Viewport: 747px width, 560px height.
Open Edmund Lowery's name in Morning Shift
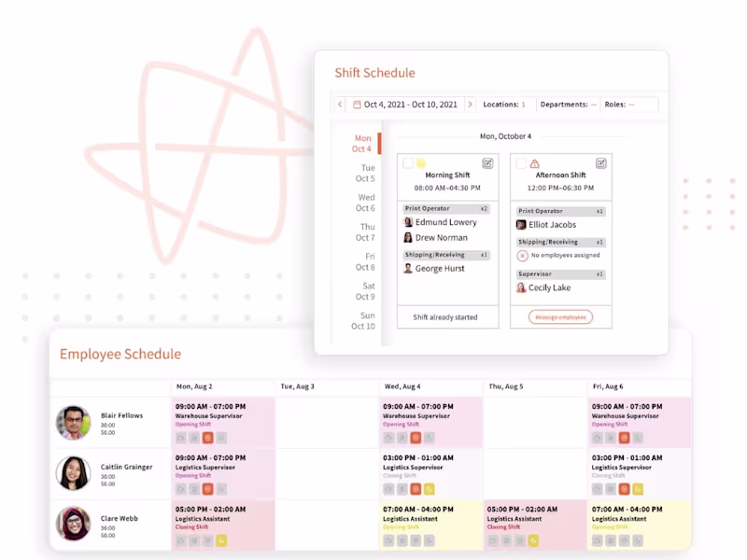[x=446, y=222]
